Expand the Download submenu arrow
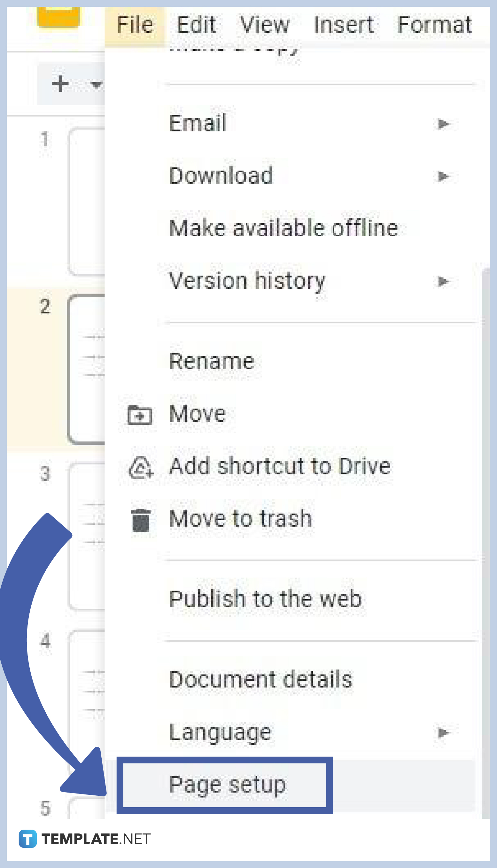This screenshot has height=868, width=497. coord(443,176)
